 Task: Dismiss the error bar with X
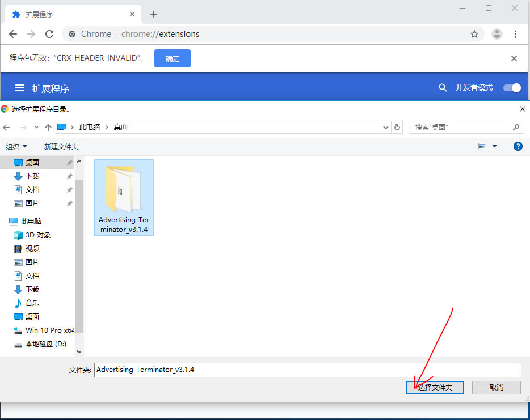click(514, 58)
